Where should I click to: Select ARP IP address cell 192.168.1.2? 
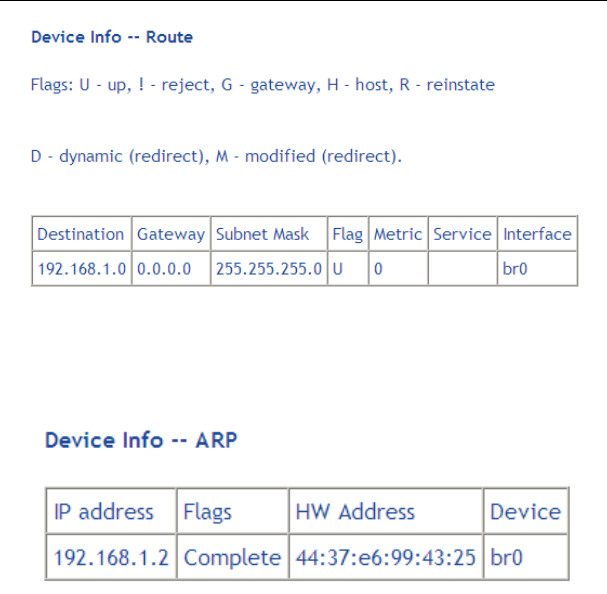click(111, 557)
